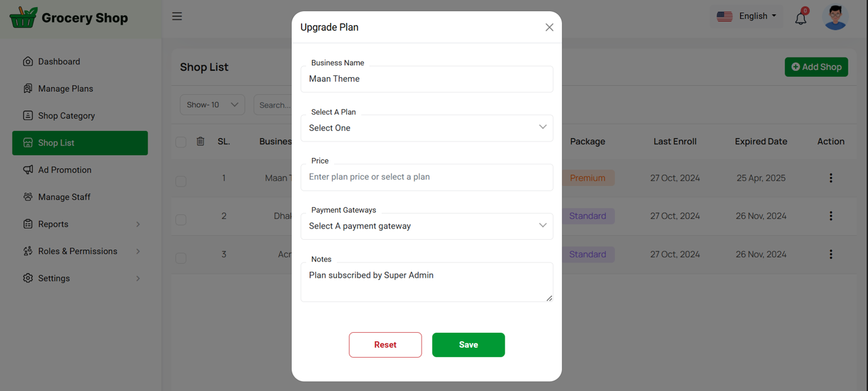The height and width of the screenshot is (391, 868).
Task: Open action menu for Premium package row
Action: 831,178
